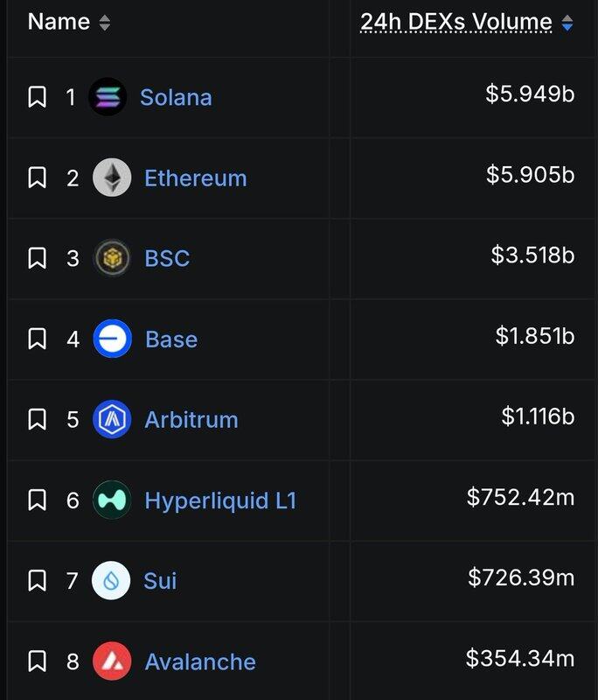
Task: Open the Avalanche chain link
Action: click(x=200, y=661)
